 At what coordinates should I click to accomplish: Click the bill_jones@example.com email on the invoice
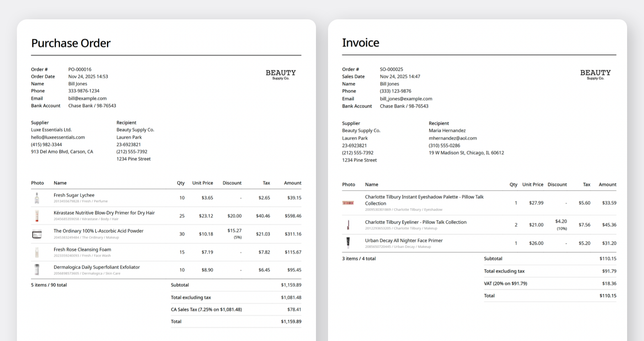pos(406,99)
